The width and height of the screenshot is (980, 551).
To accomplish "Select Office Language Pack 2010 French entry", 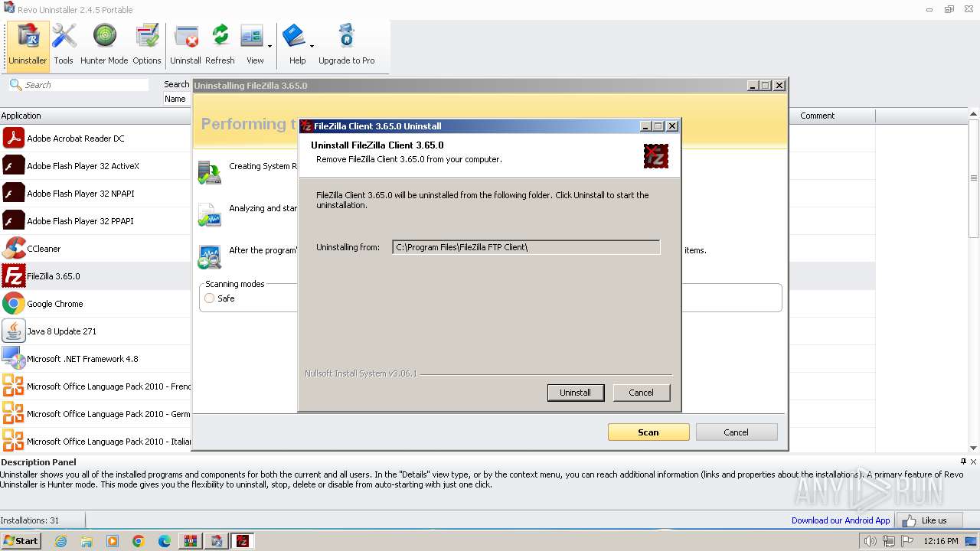I will tap(95, 386).
